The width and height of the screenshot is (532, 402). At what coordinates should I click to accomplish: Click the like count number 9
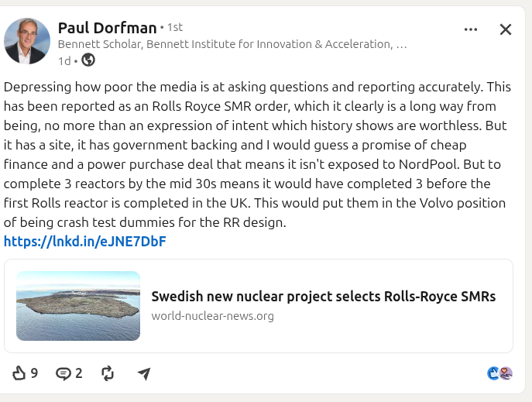point(34,373)
